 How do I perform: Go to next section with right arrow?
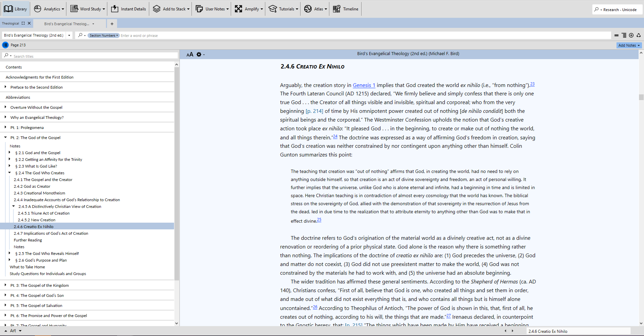(x=513, y=331)
